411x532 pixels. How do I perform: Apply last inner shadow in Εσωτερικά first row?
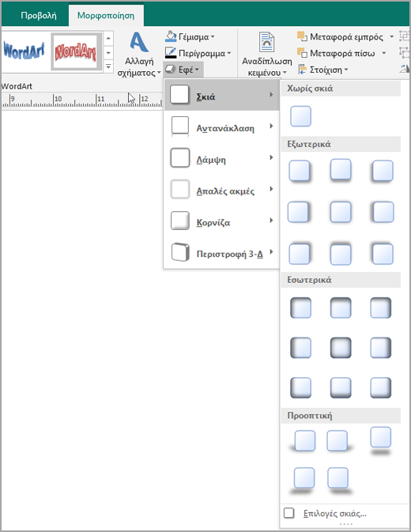(380, 308)
